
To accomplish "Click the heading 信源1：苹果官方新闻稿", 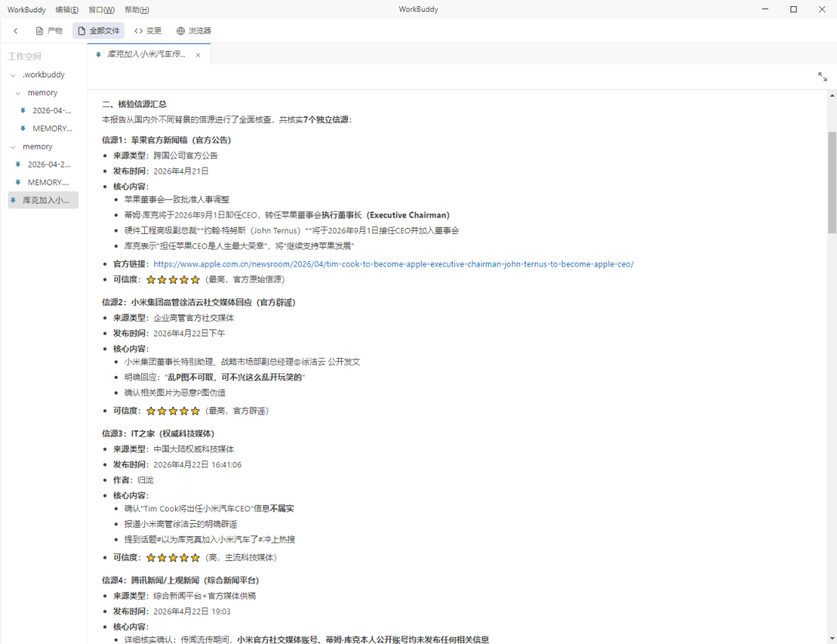I will (x=167, y=140).
